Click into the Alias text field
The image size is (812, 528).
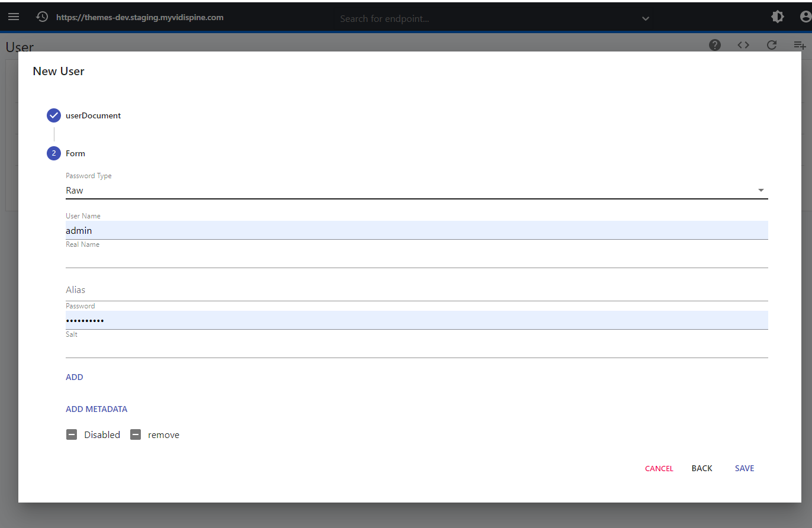click(417, 290)
